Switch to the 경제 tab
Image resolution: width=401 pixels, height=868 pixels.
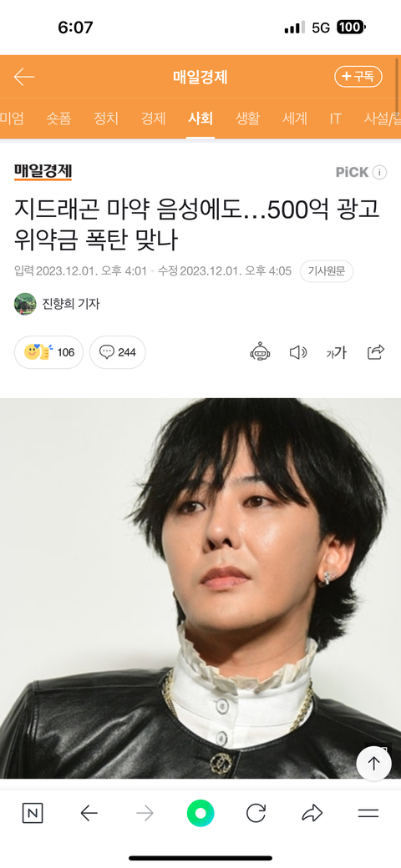pyautogui.click(x=153, y=119)
